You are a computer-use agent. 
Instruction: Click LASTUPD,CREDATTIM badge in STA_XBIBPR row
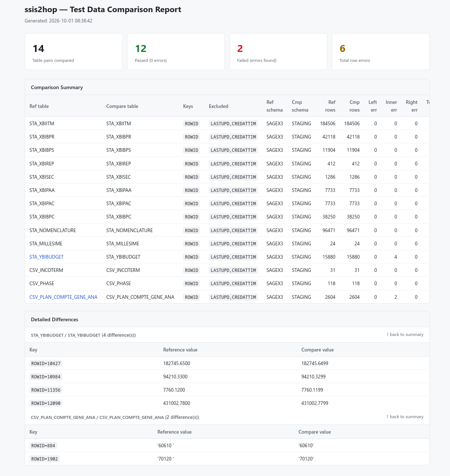(x=233, y=137)
